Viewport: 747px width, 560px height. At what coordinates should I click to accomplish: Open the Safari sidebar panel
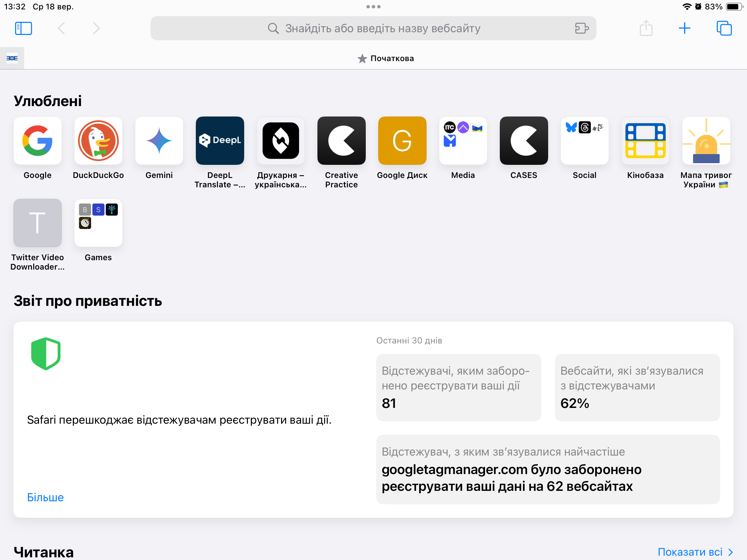(x=23, y=28)
